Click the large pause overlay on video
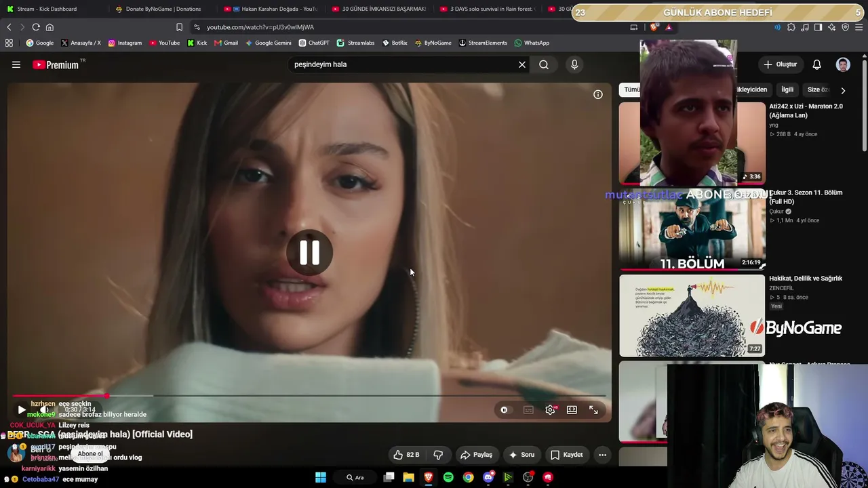The width and height of the screenshot is (868, 488). (x=310, y=252)
